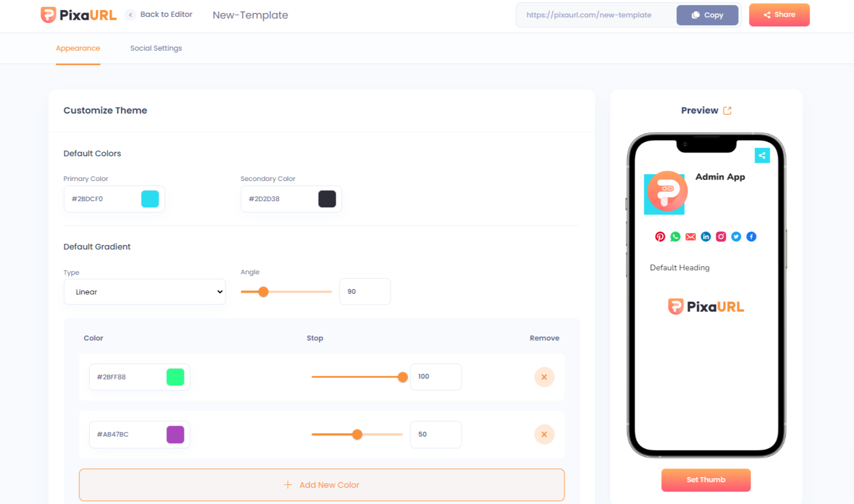Click the gradient Angle slider handle
This screenshot has width=854, height=504.
coord(263,292)
